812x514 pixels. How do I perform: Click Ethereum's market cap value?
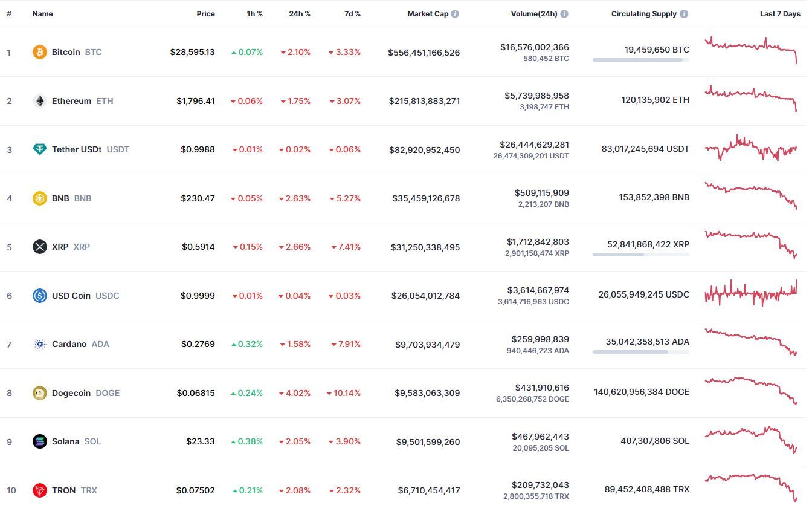(424, 101)
